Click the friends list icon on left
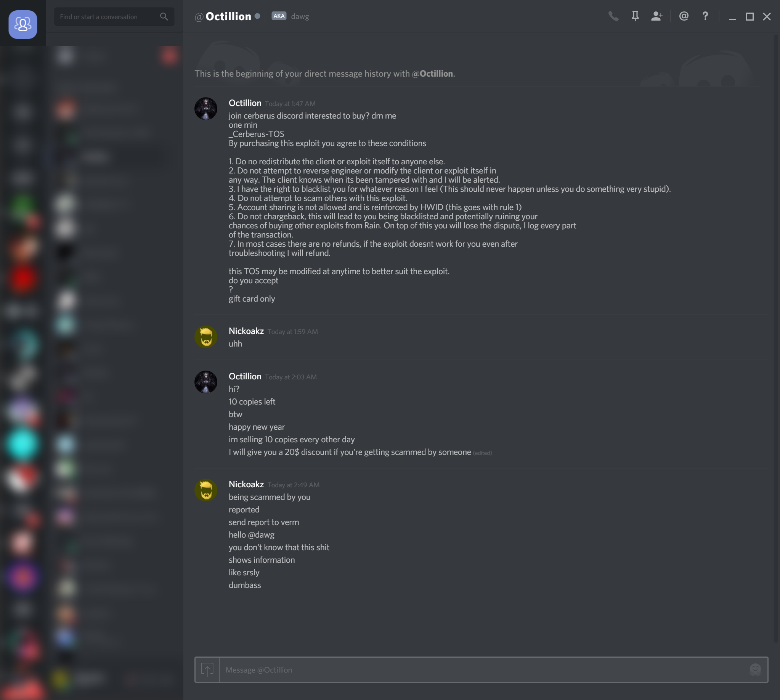The image size is (780, 700). click(x=23, y=23)
